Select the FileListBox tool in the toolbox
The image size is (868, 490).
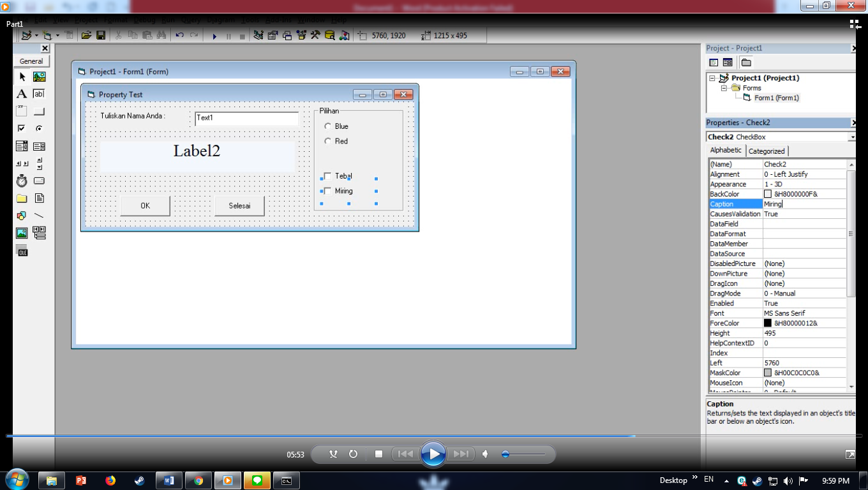39,198
